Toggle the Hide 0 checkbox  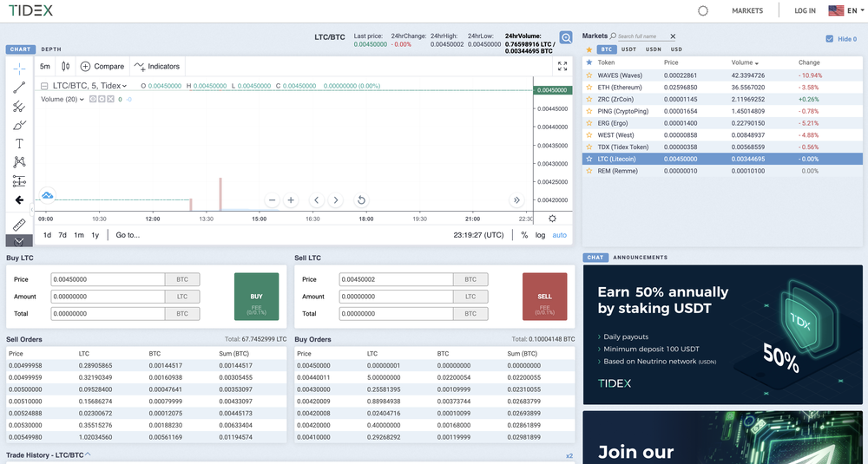coord(829,39)
